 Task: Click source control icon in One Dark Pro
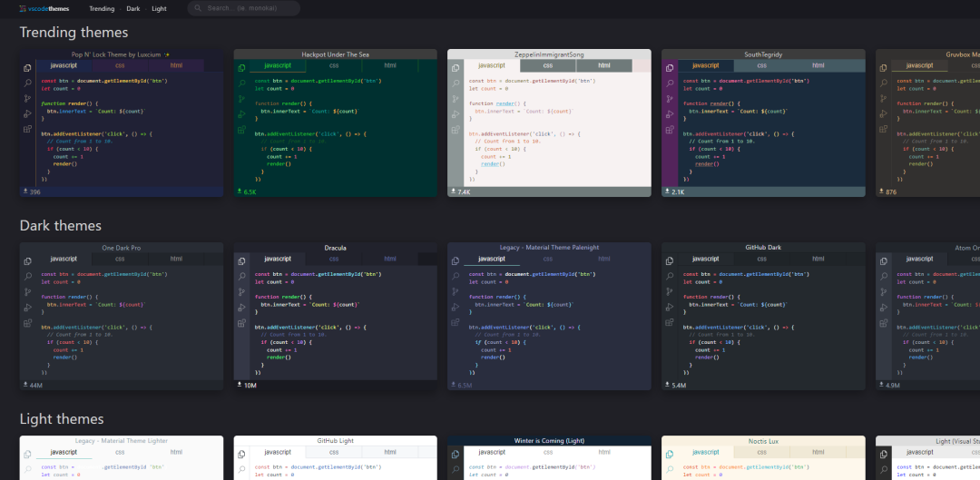point(27,292)
